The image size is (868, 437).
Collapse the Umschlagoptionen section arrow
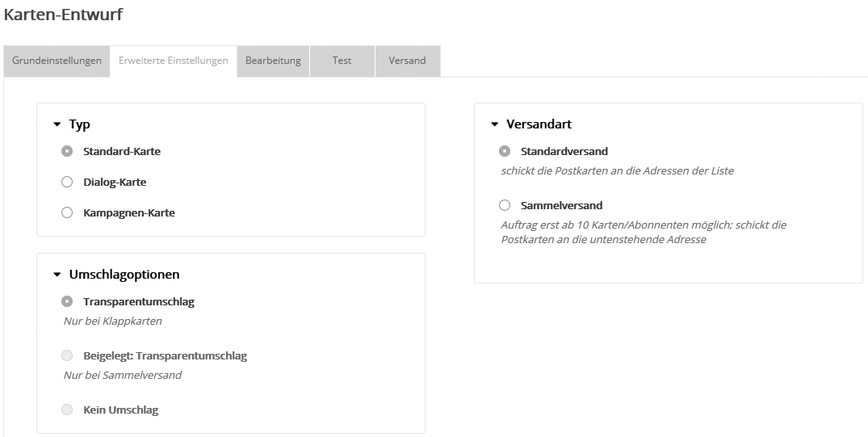pos(57,275)
